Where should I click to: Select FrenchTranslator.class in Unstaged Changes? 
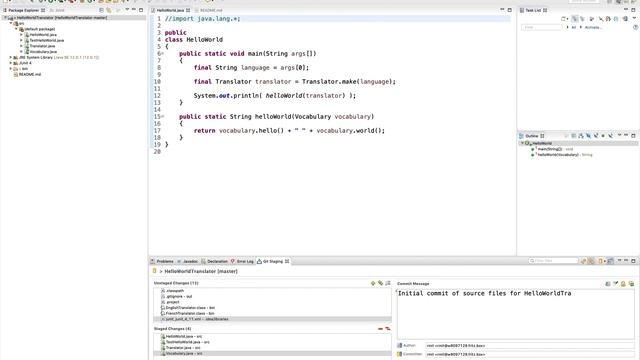click(x=187, y=313)
